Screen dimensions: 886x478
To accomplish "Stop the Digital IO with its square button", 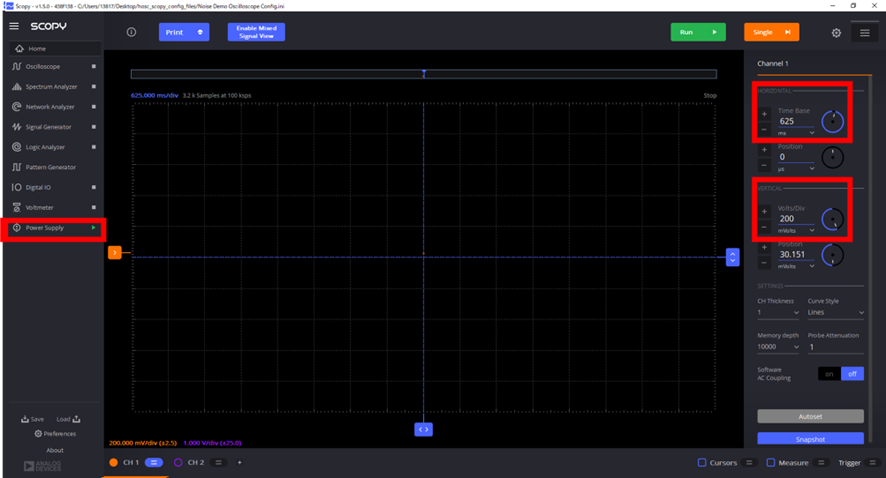I will 94,187.
